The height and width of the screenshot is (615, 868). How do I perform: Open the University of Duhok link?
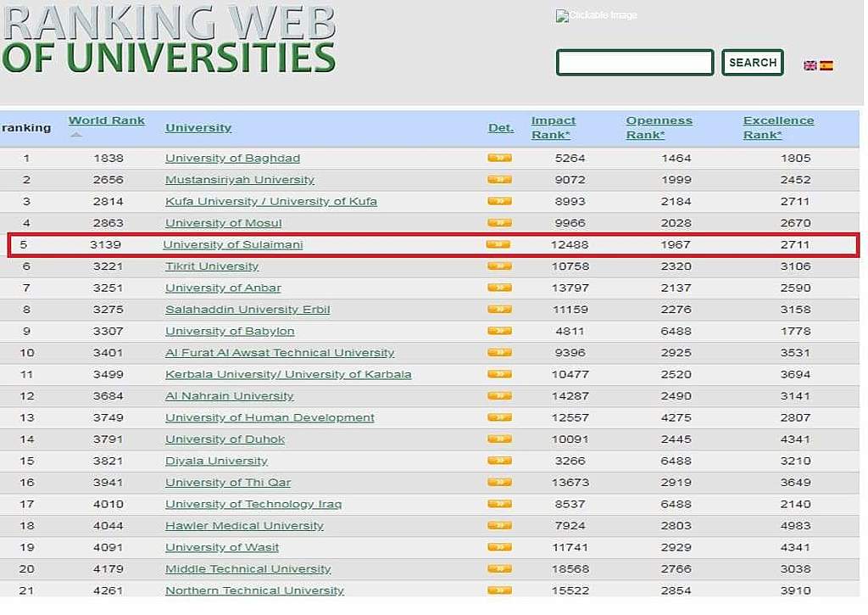coord(225,439)
